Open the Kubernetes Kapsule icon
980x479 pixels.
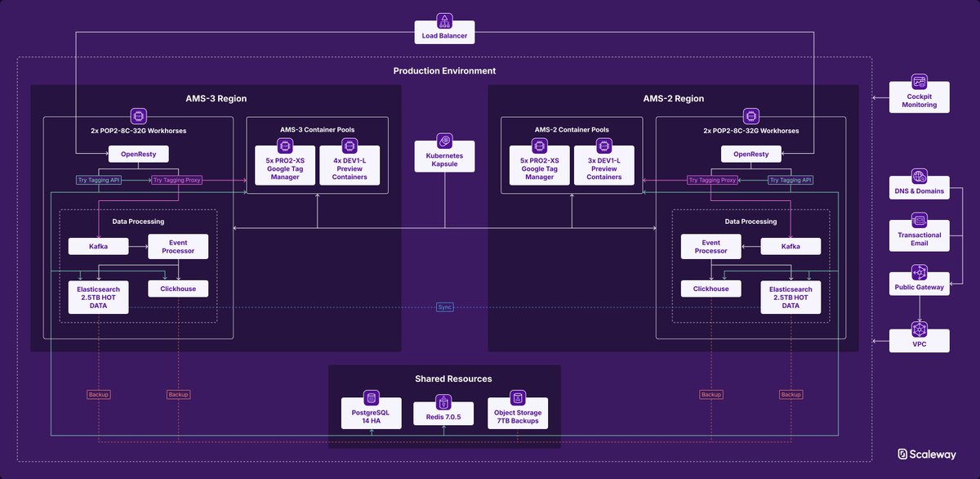point(445,141)
